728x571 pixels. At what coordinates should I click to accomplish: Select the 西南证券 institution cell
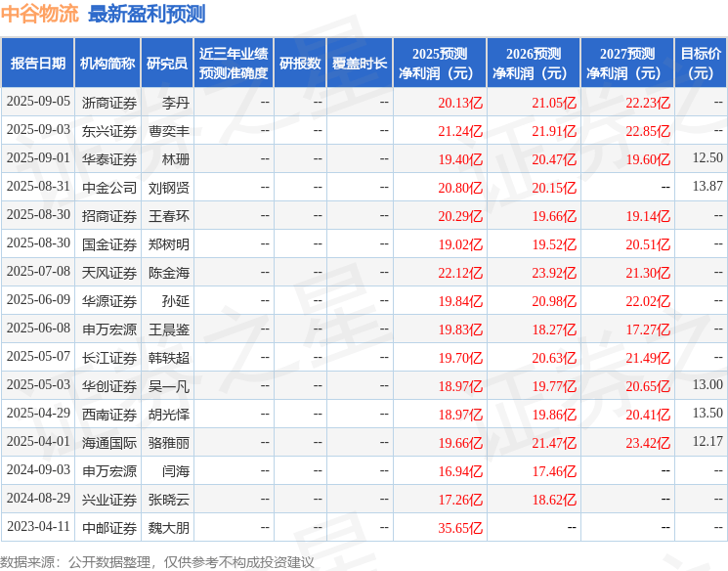click(x=109, y=415)
